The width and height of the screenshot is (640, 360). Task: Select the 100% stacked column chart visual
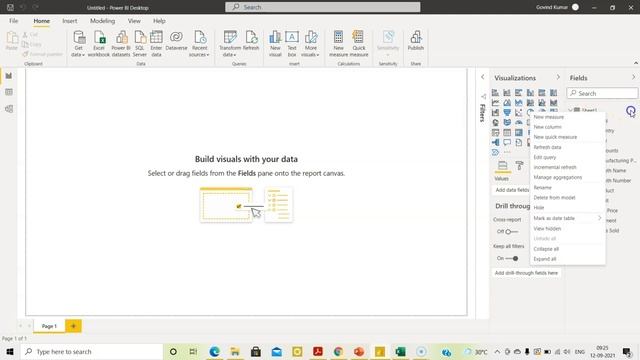(x=554, y=93)
